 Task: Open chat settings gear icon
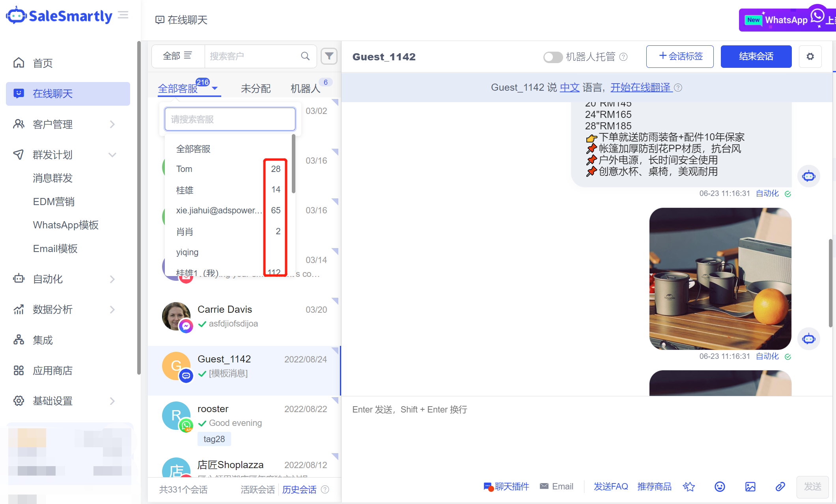tap(810, 56)
